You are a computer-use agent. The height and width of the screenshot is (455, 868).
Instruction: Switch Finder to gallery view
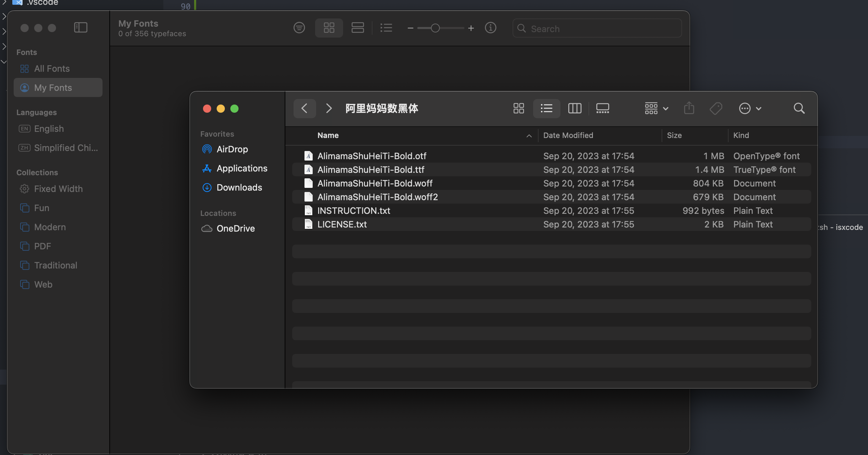pyautogui.click(x=602, y=109)
